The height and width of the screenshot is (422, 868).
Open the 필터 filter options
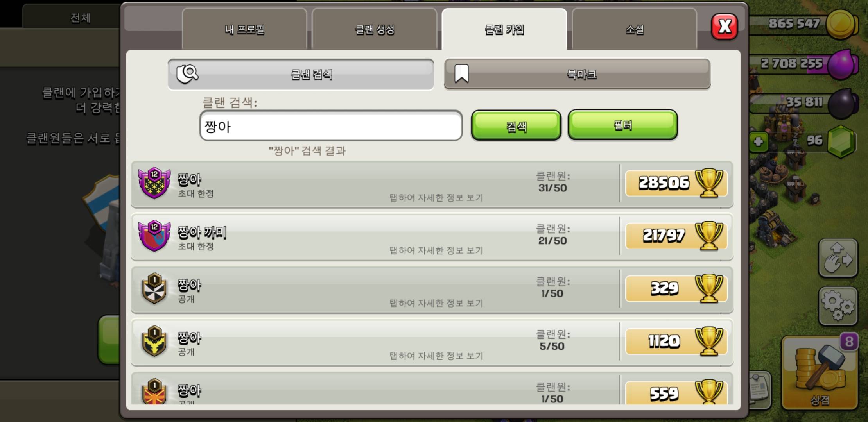pos(622,125)
